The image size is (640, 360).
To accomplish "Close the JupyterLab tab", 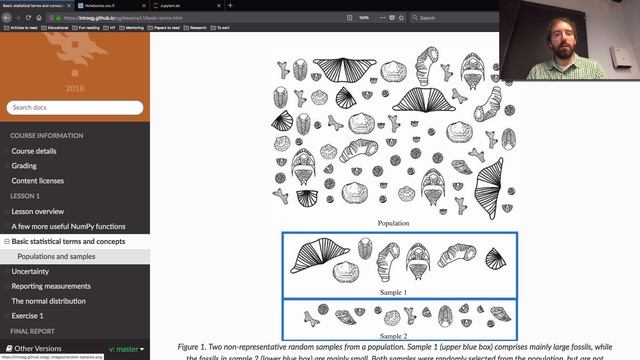I will (219, 6).
